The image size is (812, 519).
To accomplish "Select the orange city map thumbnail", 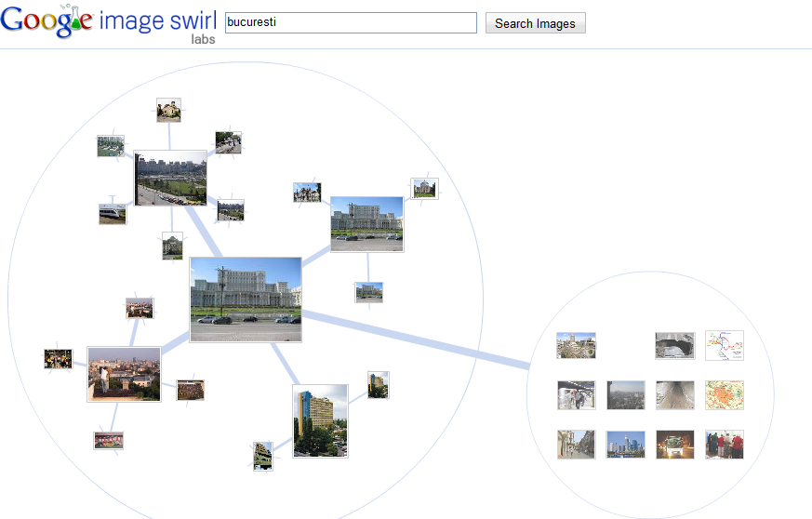I will coord(725,395).
